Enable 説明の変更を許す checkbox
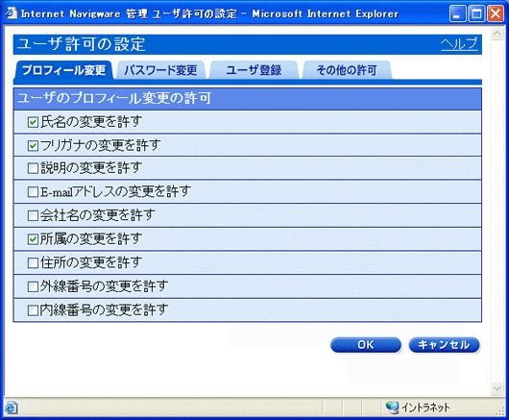 (x=33, y=168)
